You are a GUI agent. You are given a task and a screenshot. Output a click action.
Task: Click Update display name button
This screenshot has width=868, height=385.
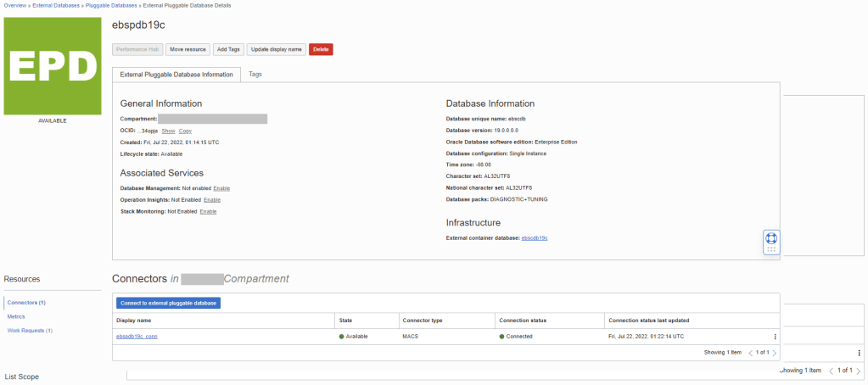277,49
